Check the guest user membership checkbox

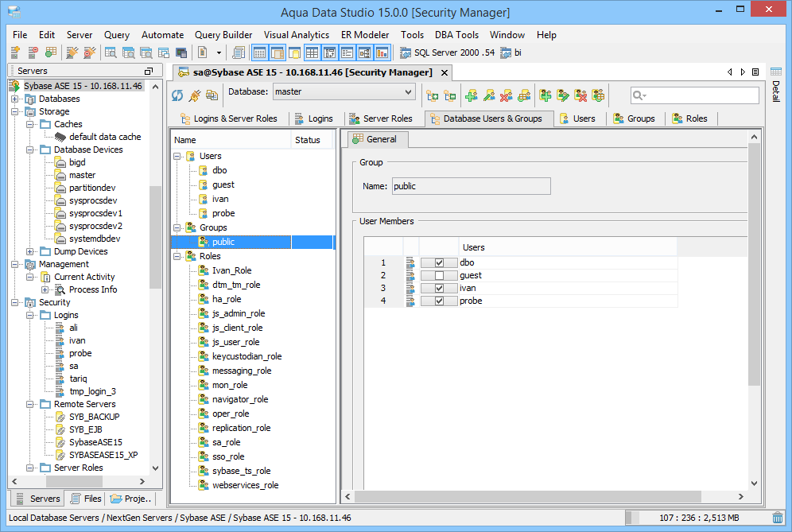(x=439, y=275)
